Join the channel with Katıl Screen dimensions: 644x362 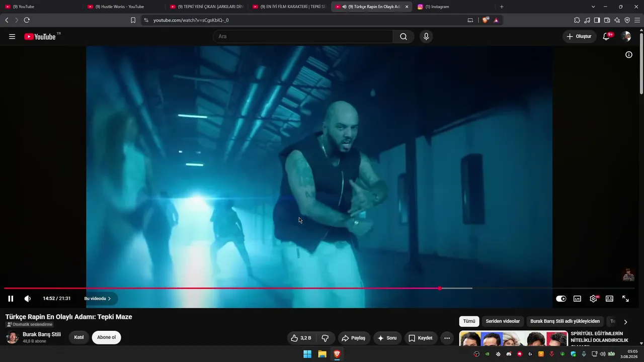[78, 337]
